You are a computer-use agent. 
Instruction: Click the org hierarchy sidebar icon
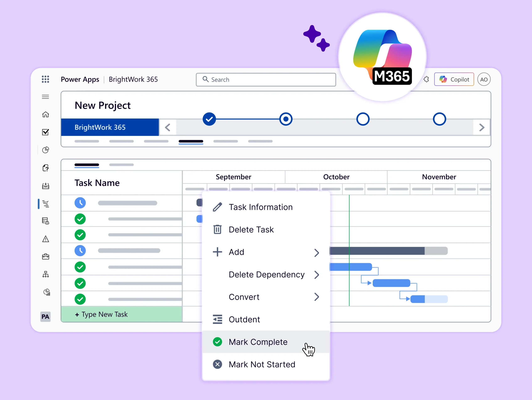tap(46, 274)
